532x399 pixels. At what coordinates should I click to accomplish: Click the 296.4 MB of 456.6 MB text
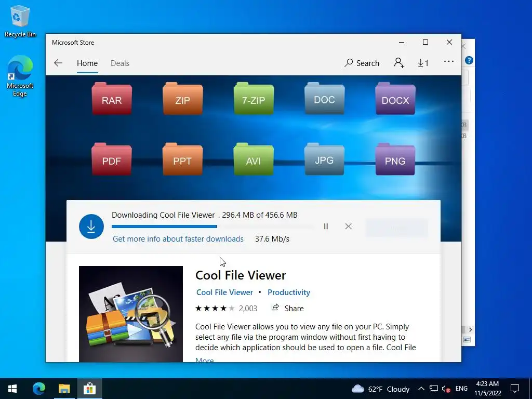coord(260,215)
